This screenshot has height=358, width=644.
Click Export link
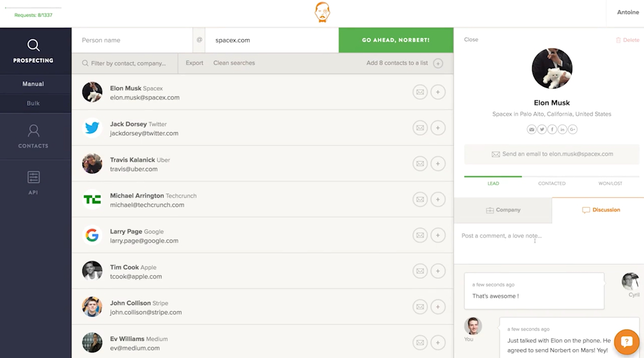pos(194,63)
